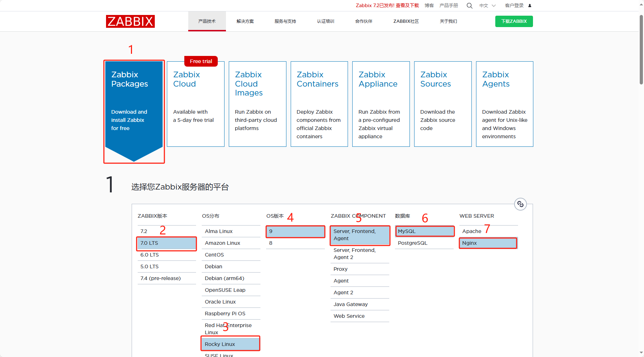644x357 pixels.
Task: Choose Zabbix version 7.4 (pre-release)
Action: click(167, 278)
